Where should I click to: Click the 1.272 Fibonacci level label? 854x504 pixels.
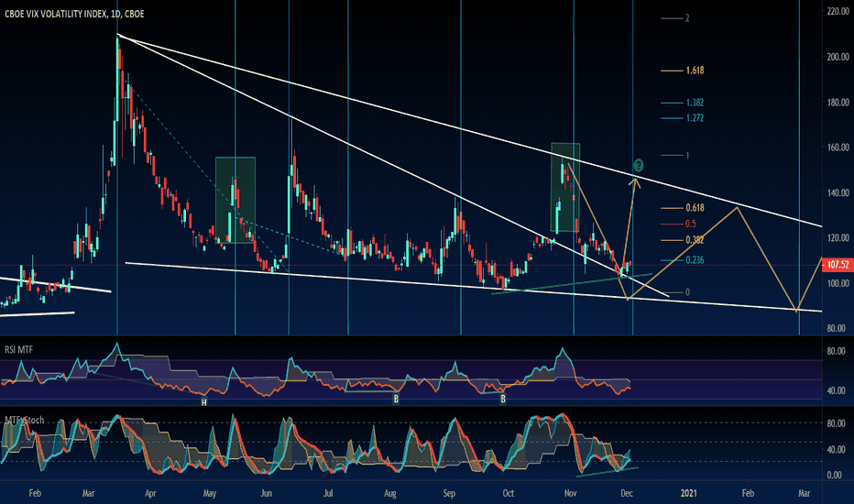(695, 117)
